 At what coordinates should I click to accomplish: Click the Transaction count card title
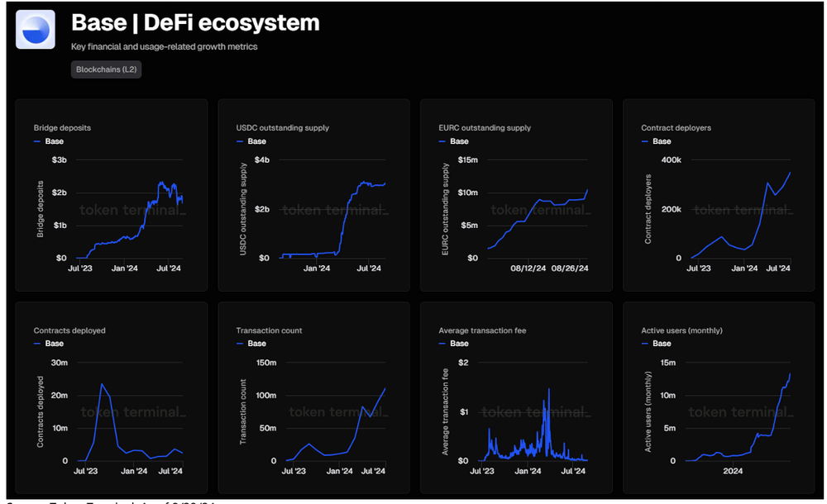[x=269, y=330]
